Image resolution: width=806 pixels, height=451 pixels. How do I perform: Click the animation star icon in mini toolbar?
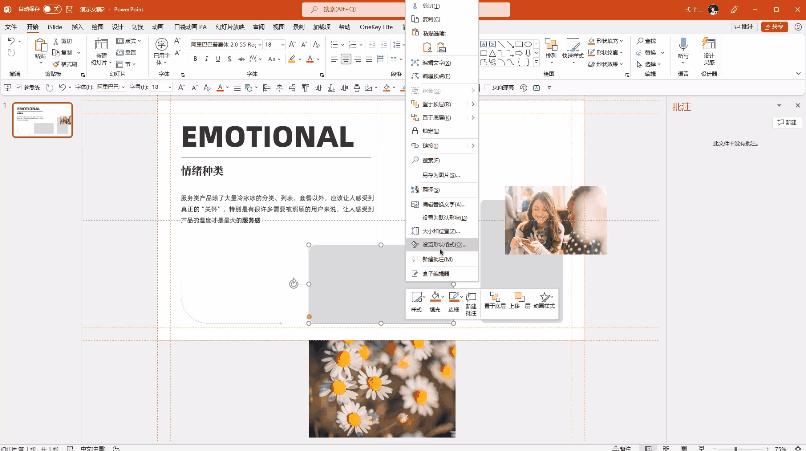[544, 299]
